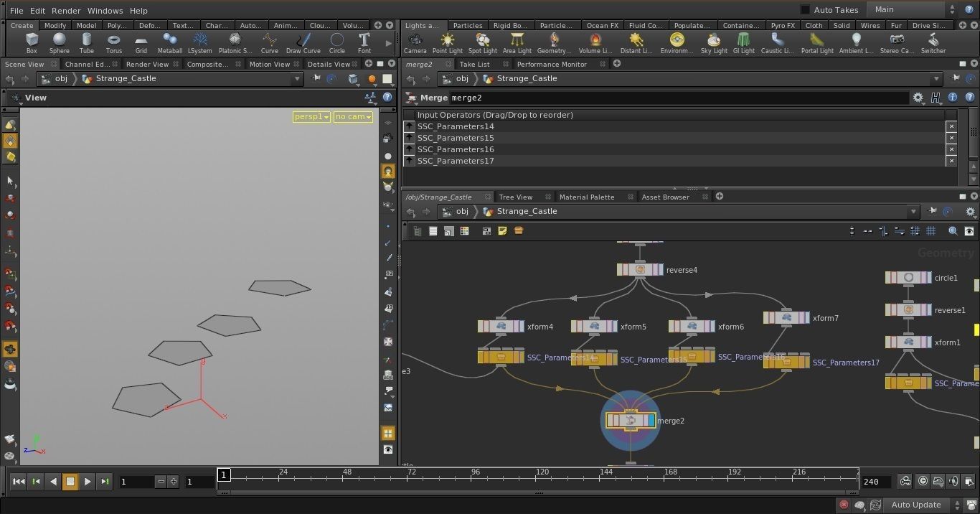Open Merge parameter gear menu
Image resolution: width=980 pixels, height=514 pixels.
pos(918,98)
